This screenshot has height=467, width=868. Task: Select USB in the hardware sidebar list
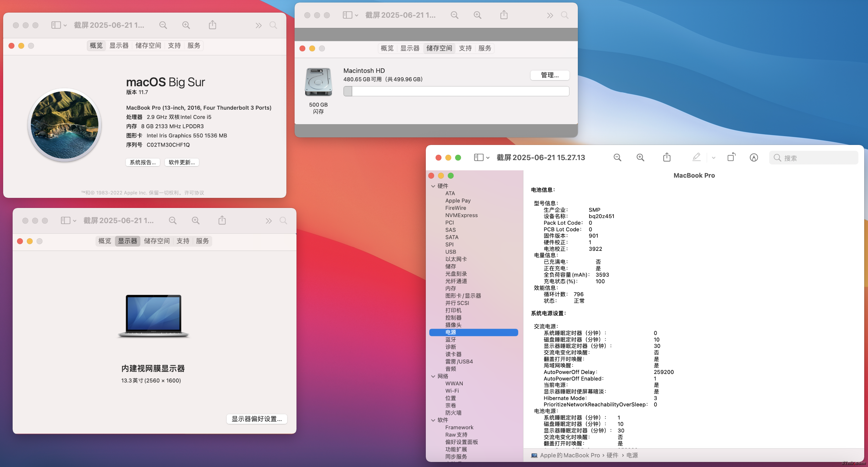coord(451,251)
